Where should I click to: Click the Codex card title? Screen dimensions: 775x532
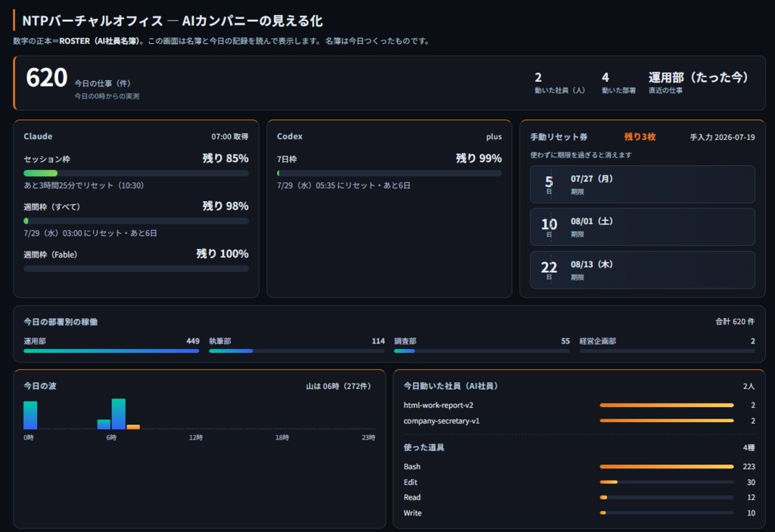point(290,136)
